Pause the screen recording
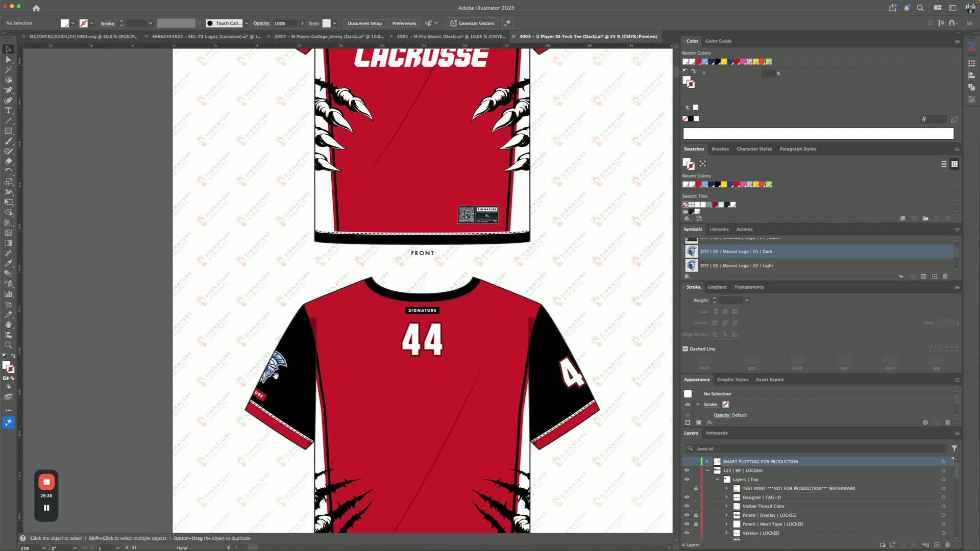This screenshot has height=551, width=980. (x=46, y=508)
